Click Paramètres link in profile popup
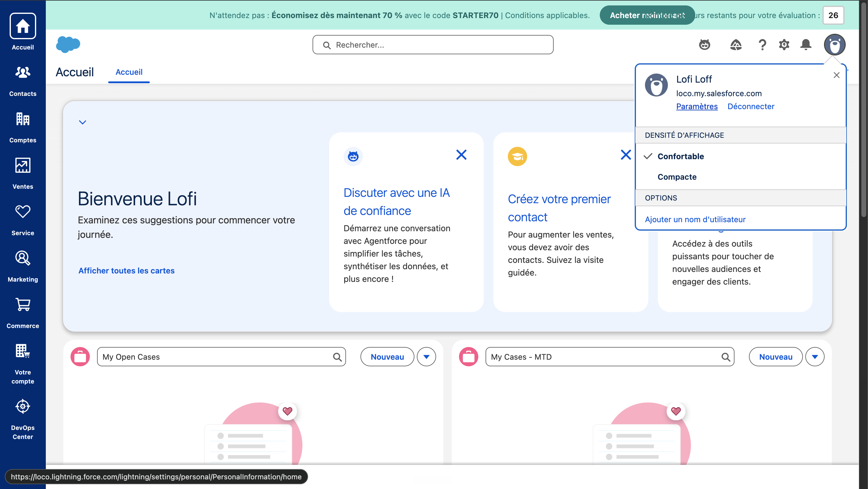Image resolution: width=868 pixels, height=489 pixels. click(697, 106)
